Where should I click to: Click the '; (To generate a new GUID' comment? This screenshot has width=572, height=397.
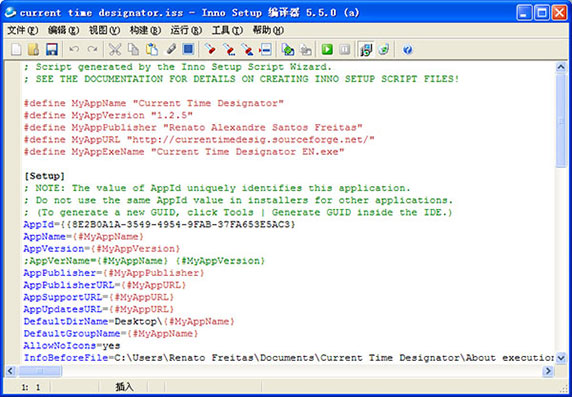239,212
